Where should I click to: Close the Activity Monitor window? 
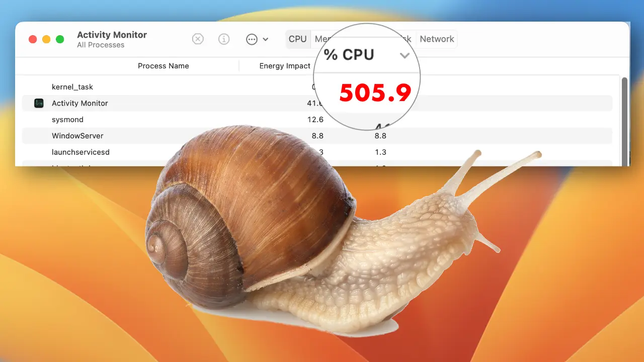click(x=33, y=39)
